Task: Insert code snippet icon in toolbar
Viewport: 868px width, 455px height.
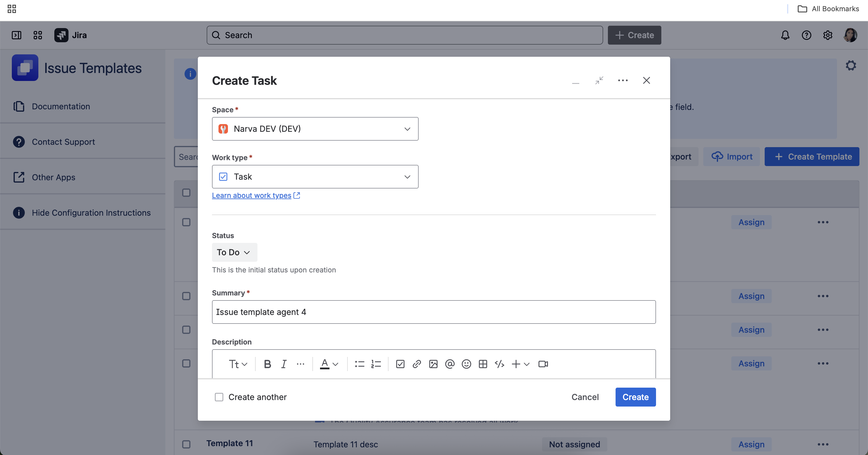Action: click(x=499, y=364)
